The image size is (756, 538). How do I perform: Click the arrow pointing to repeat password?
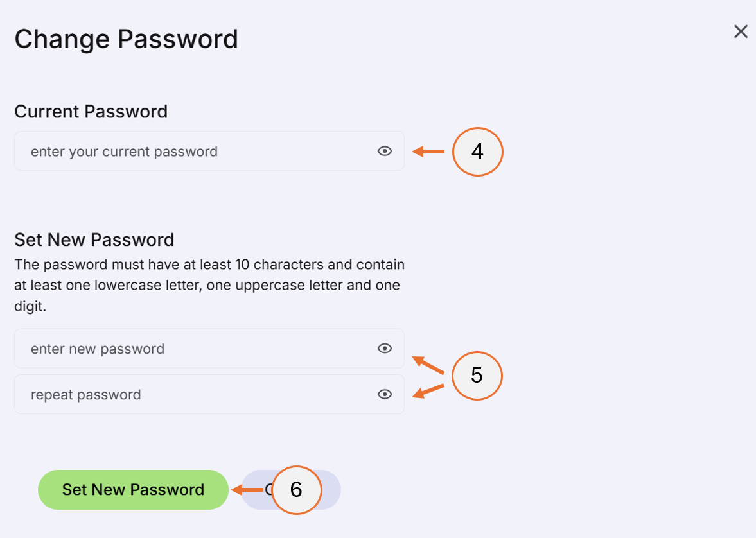click(x=427, y=392)
